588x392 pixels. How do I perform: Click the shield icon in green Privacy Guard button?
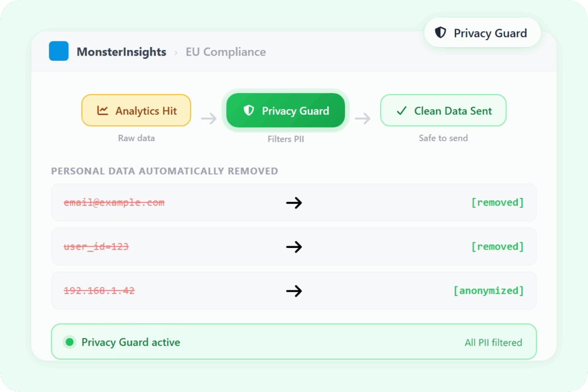pos(249,111)
